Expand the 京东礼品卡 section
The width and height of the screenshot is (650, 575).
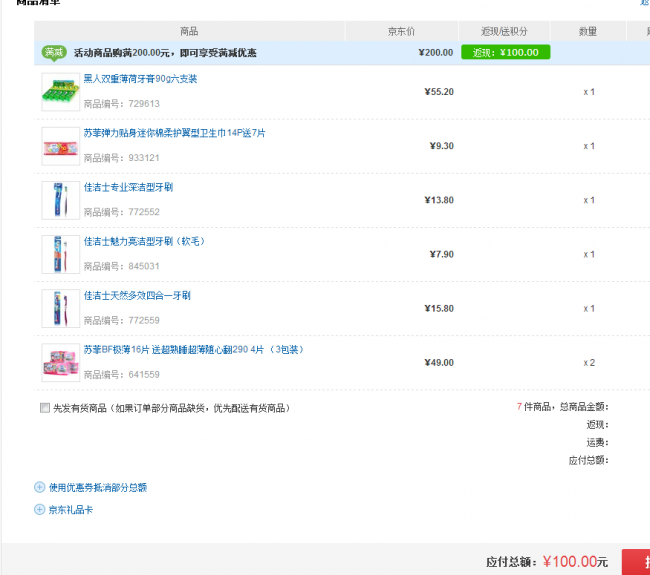click(70, 510)
